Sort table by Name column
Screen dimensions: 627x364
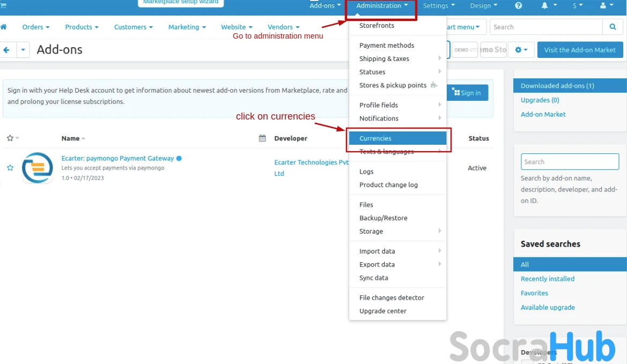pos(73,138)
